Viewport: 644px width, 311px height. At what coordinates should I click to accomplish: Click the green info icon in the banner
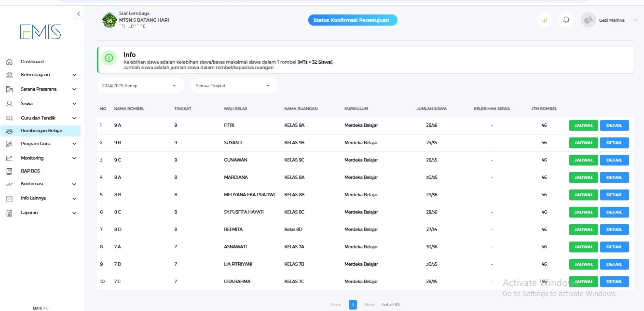[x=109, y=58]
